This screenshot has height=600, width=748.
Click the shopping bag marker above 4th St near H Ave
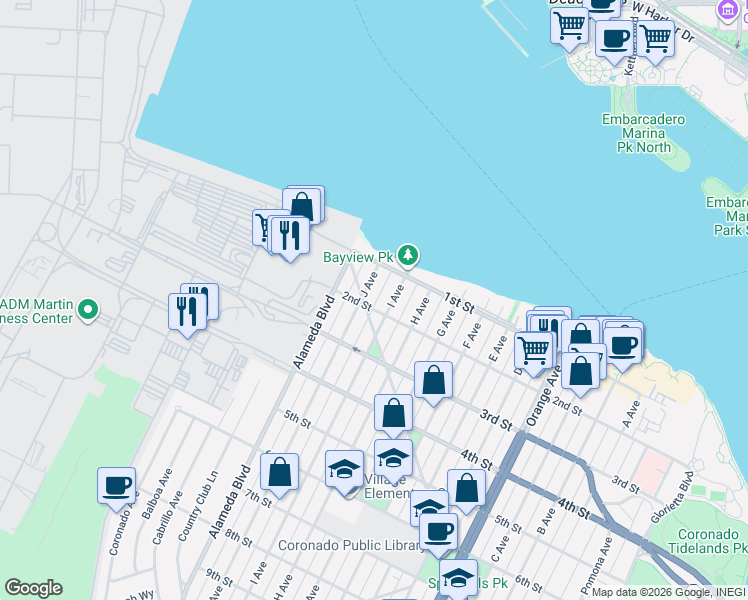pos(393,416)
